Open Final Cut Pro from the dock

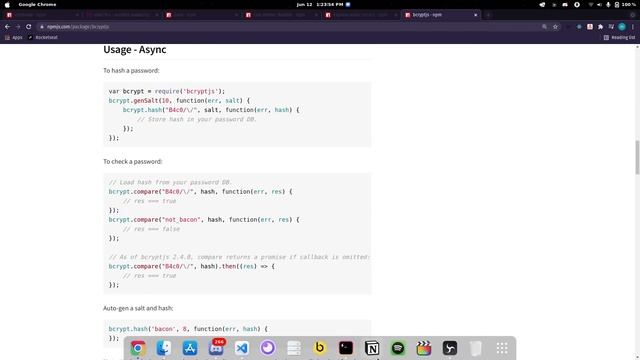[424, 348]
